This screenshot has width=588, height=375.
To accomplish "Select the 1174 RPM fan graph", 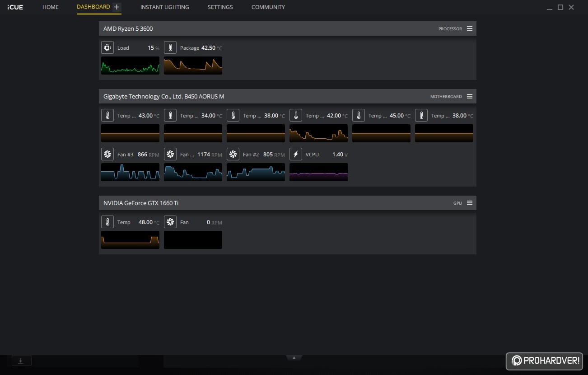I will coord(193,172).
